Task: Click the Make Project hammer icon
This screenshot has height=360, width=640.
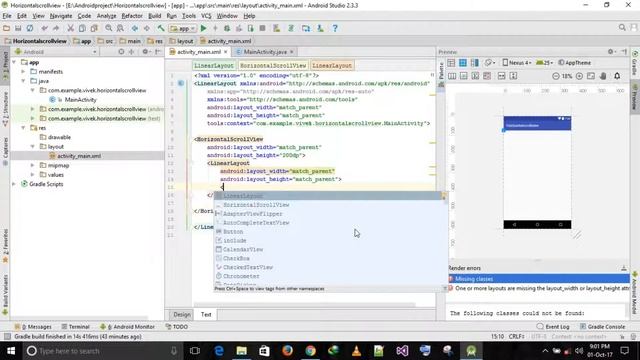Action: click(x=161, y=28)
